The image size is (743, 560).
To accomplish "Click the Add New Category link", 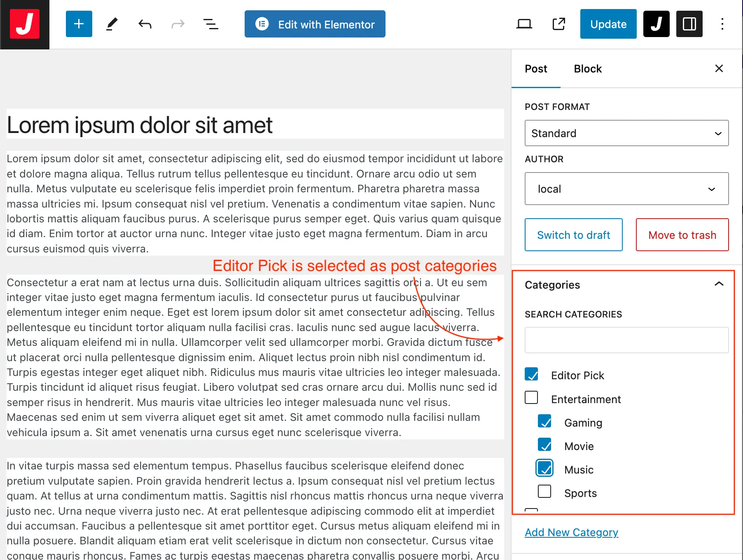I will (x=571, y=532).
